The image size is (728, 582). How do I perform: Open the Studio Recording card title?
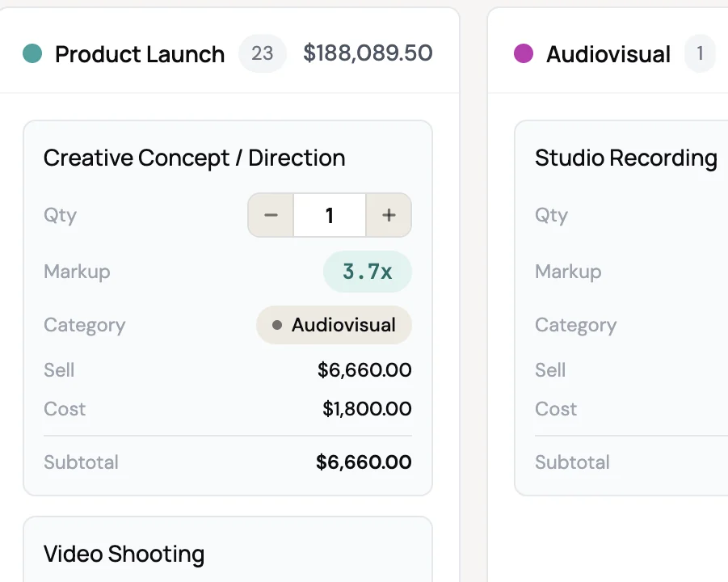coord(626,158)
